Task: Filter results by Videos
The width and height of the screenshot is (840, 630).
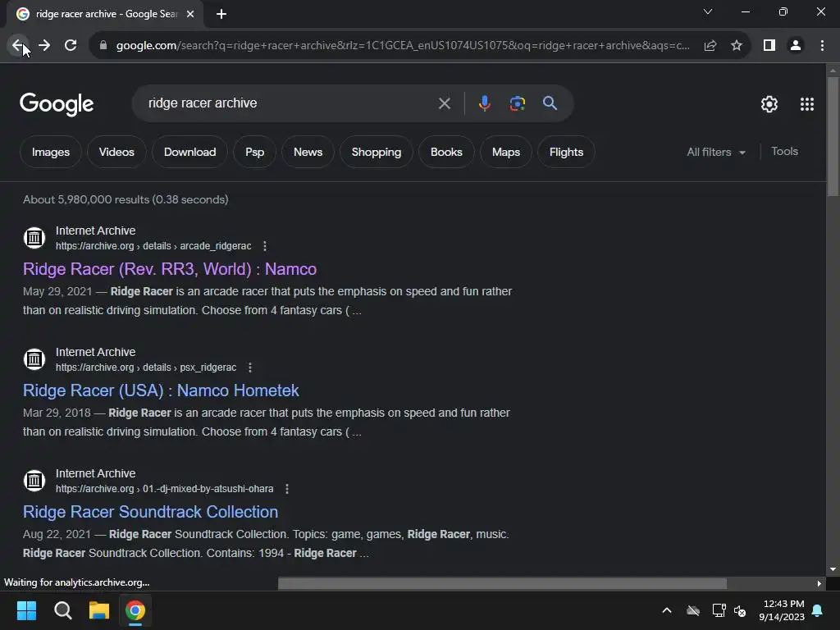Action: coord(116,152)
